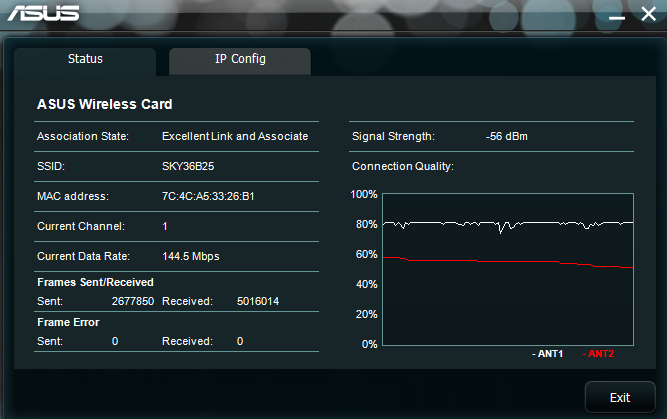Click the Excellent Link and Associate status text
Viewport: 667px width, 419px height.
pyautogui.click(x=235, y=136)
